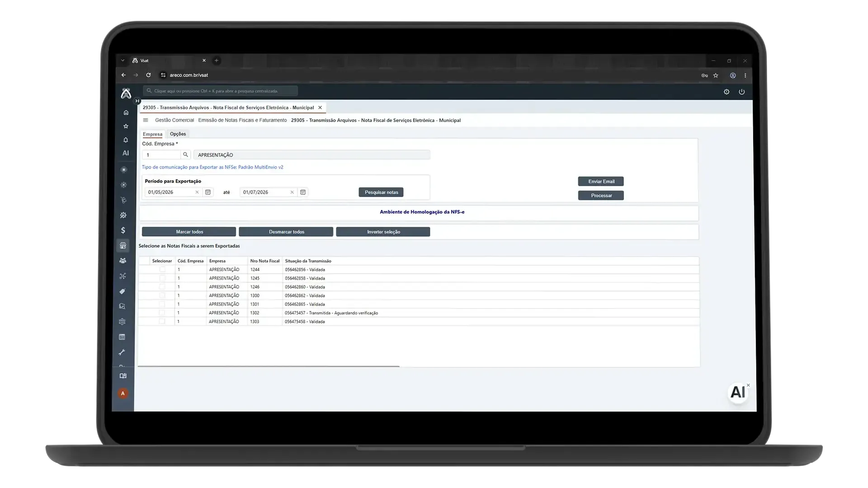Image resolution: width=868 pixels, height=488 pixels.
Task: Open calendar picker for start date
Action: (208, 192)
